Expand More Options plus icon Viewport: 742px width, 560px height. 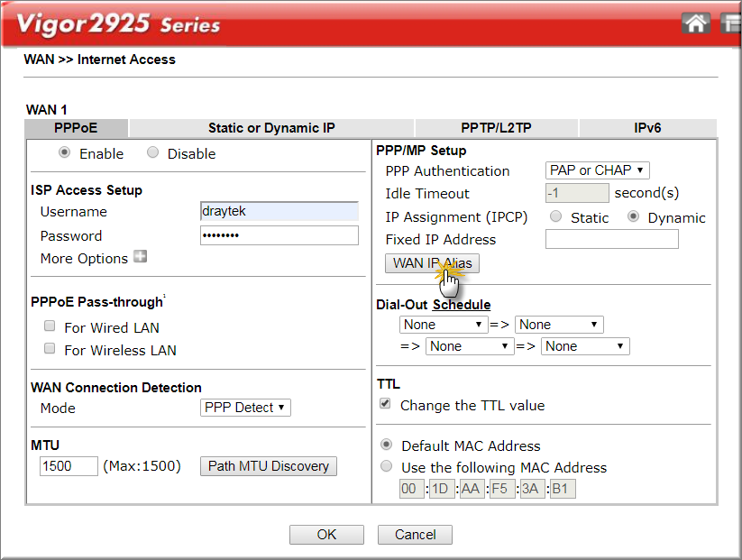coord(140,257)
